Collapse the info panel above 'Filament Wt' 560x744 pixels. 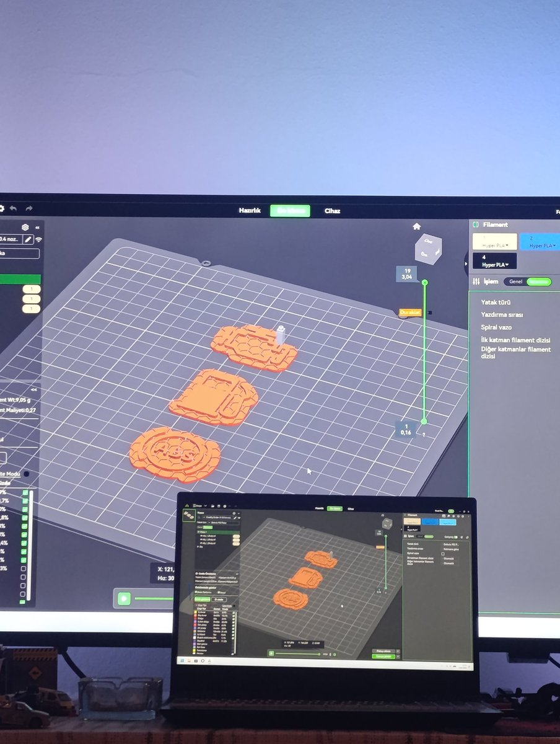coord(34,390)
